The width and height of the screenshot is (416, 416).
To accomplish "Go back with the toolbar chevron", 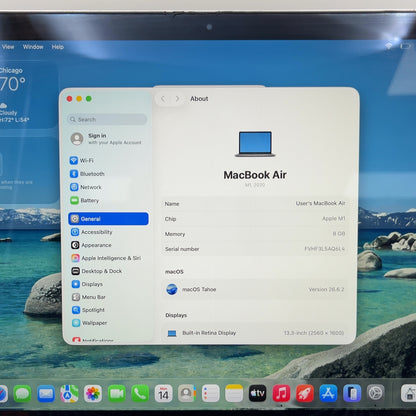I will coord(163,99).
